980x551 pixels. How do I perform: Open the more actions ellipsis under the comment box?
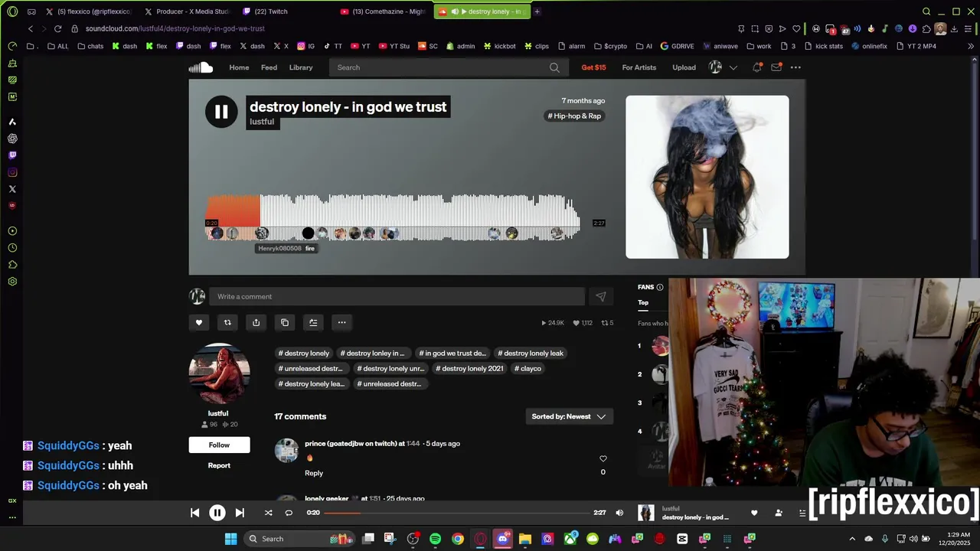point(342,322)
